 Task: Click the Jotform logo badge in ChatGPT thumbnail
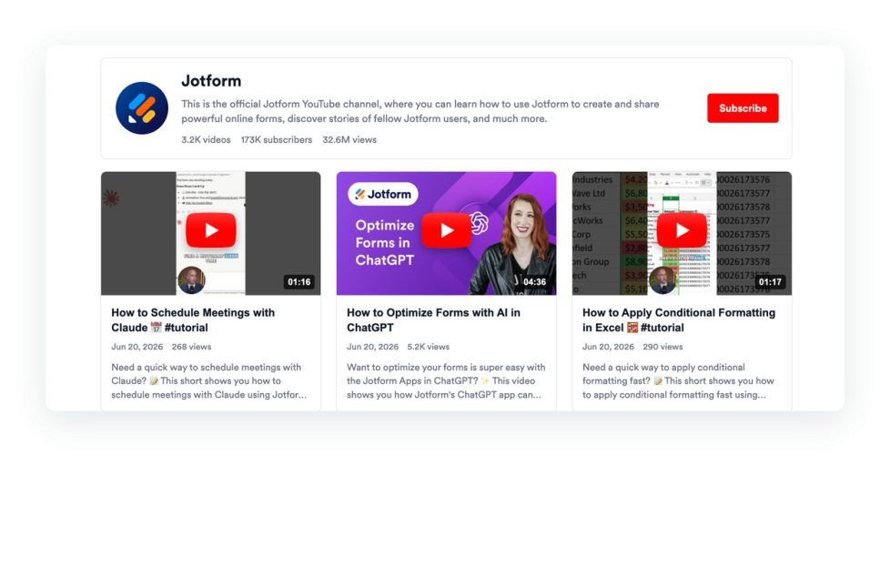pyautogui.click(x=383, y=194)
